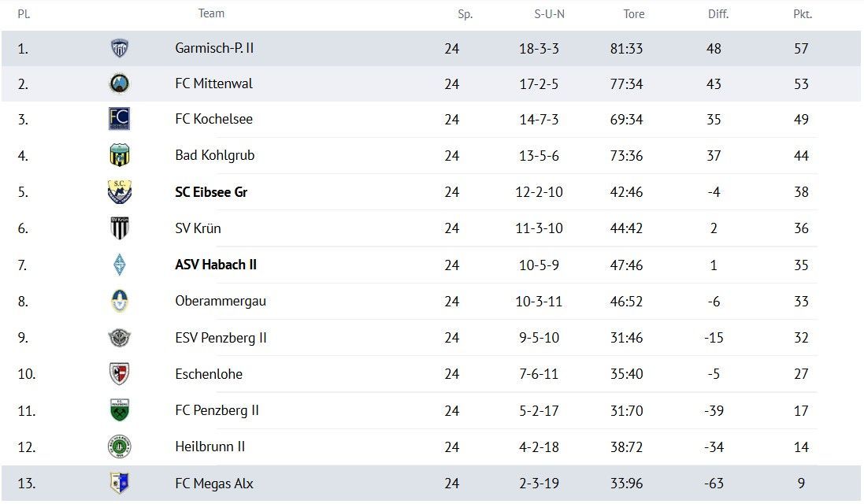
Task: Click the Pkt. column header
Action: [x=803, y=14]
